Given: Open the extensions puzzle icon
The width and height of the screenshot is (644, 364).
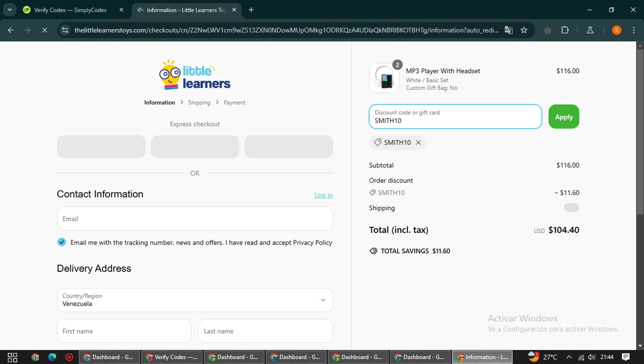Looking at the screenshot, I should [565, 30].
